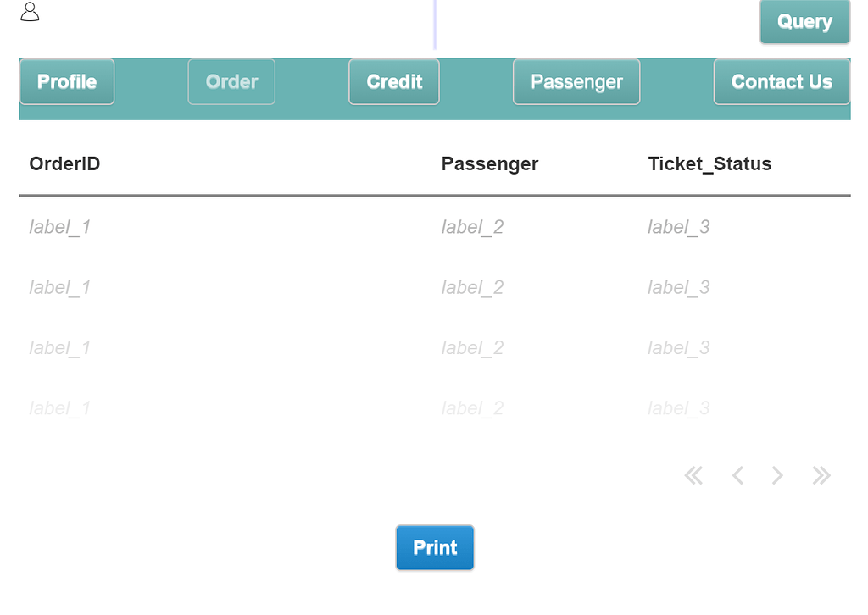Go to previous page with left arrow

(737, 475)
